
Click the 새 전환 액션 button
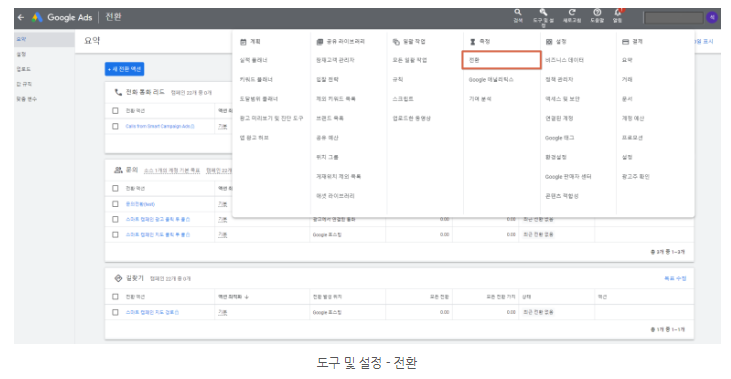(124, 69)
